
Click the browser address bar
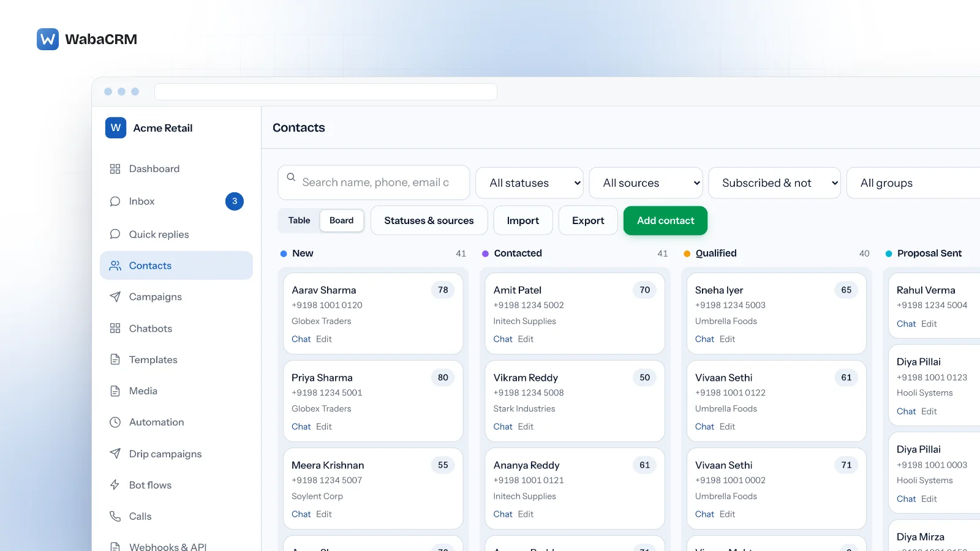(x=326, y=92)
